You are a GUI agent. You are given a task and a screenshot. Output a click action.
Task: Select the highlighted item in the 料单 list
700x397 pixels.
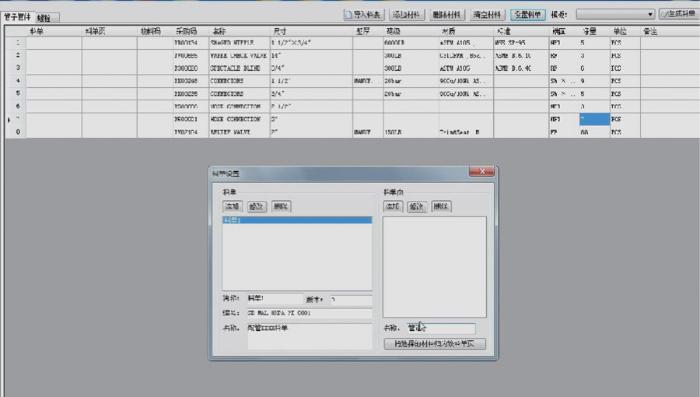pos(297,220)
